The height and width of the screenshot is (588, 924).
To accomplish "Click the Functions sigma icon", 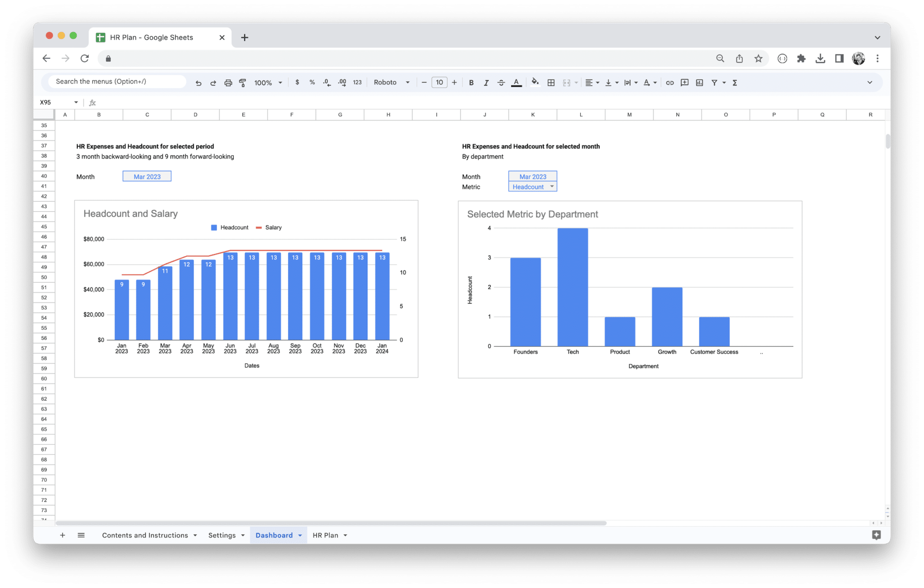I will click(x=735, y=82).
